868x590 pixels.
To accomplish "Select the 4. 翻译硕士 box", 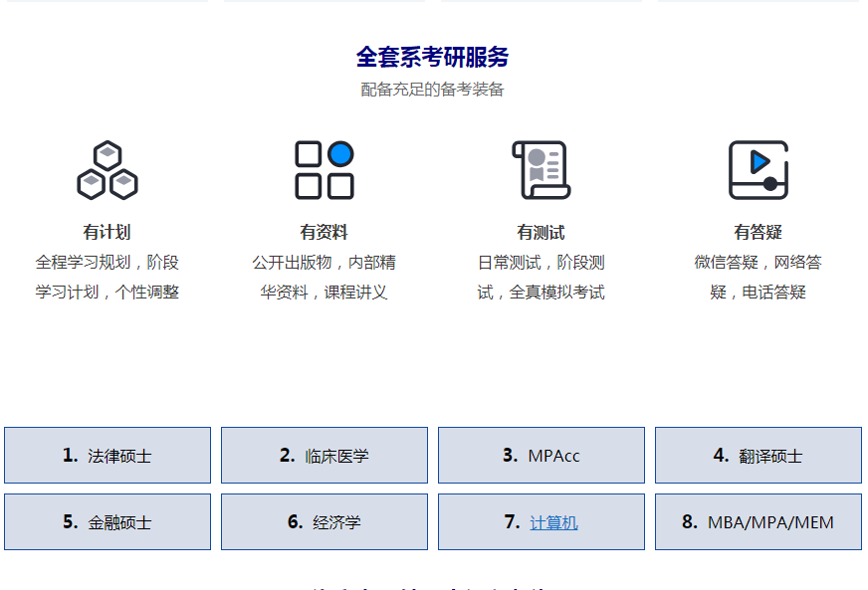I will [759, 455].
